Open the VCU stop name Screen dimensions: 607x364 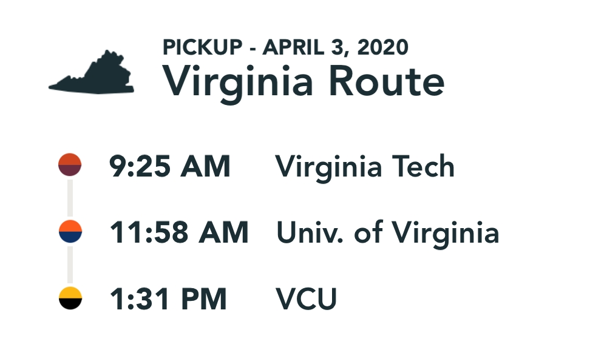click(306, 299)
